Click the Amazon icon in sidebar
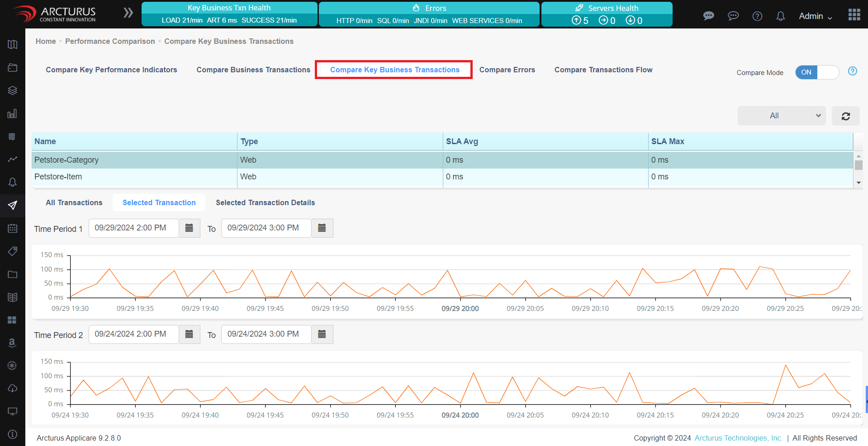The image size is (868, 446). [x=12, y=343]
